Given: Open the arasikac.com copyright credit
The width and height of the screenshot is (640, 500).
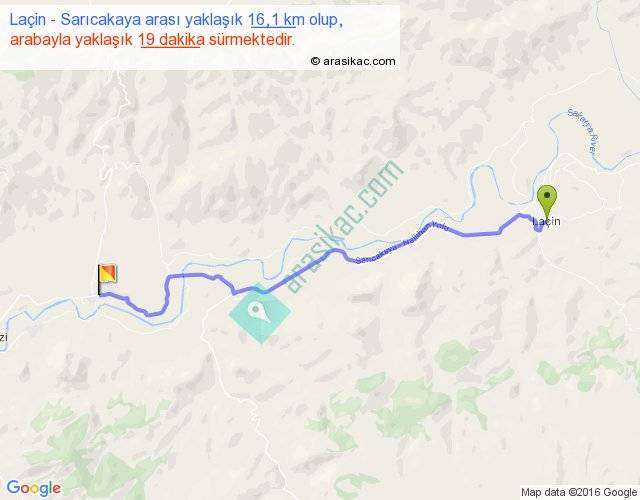Looking at the screenshot, I should pos(353,61).
